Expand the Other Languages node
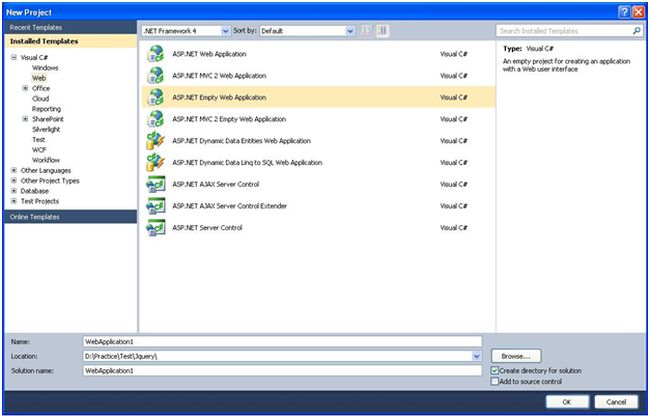This screenshot has width=650, height=418. [x=14, y=170]
